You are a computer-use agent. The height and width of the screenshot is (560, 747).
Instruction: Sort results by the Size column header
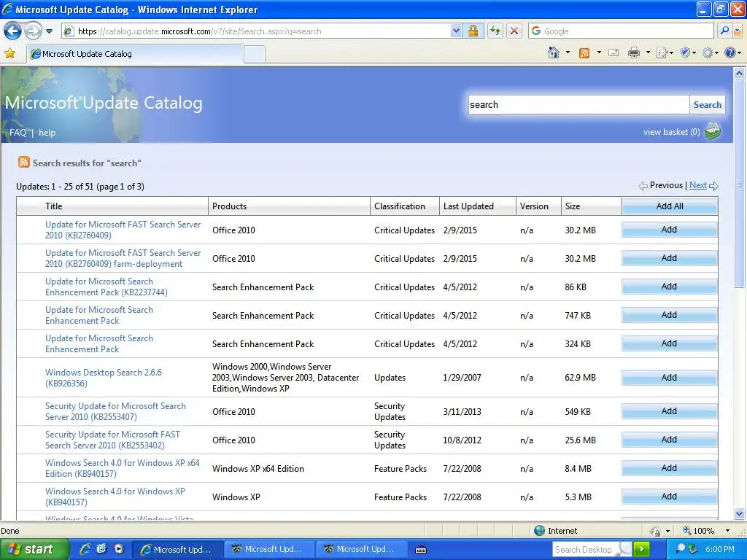click(x=591, y=206)
